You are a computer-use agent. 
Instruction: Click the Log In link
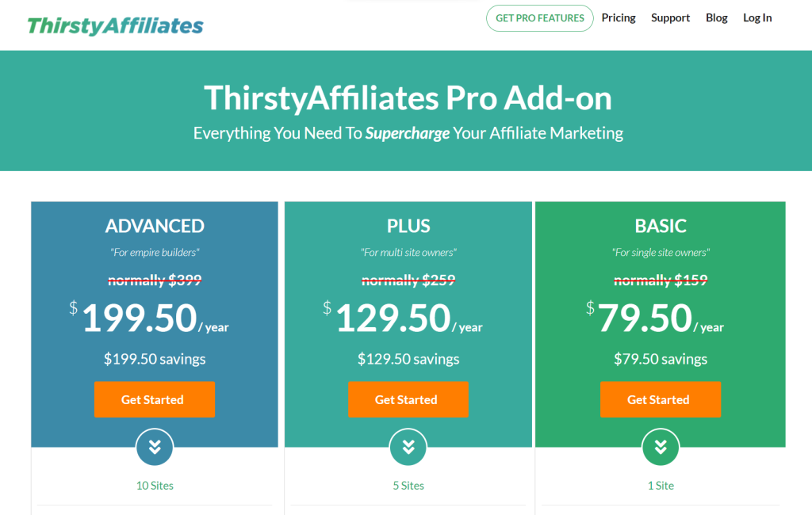(756, 18)
